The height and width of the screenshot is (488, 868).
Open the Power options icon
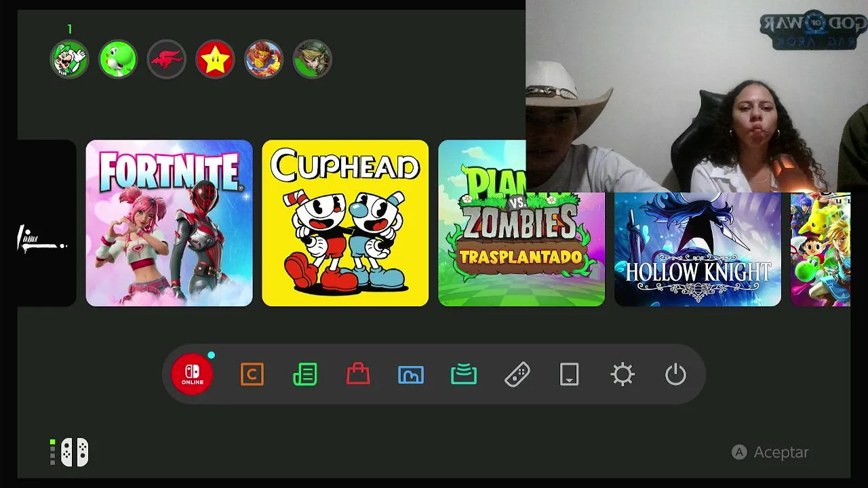coord(675,374)
